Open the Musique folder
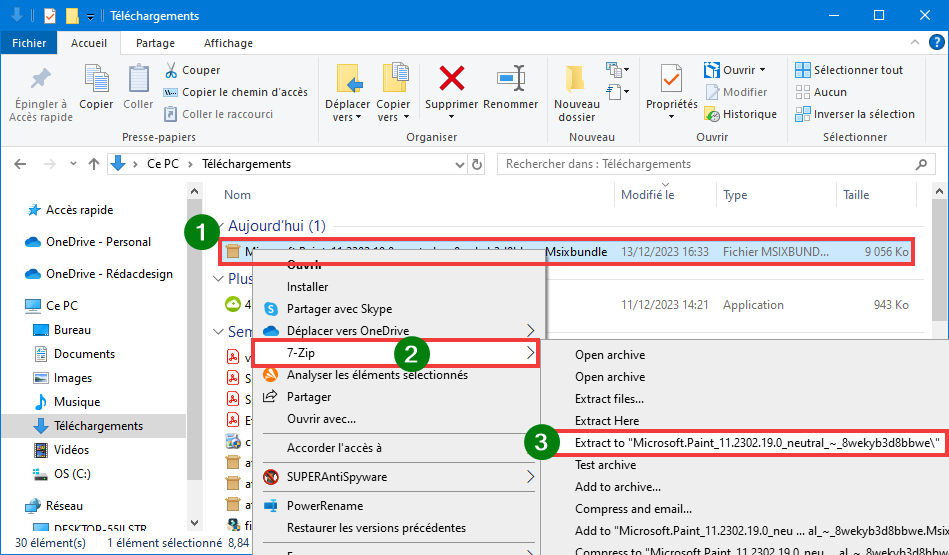Image resolution: width=949 pixels, height=555 pixels. coord(67,402)
